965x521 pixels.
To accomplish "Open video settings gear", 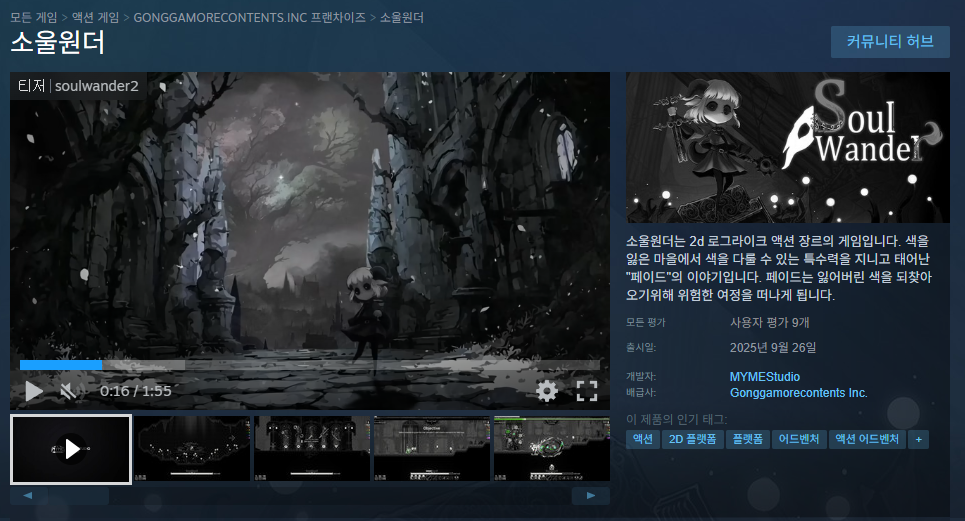I will (x=546, y=391).
